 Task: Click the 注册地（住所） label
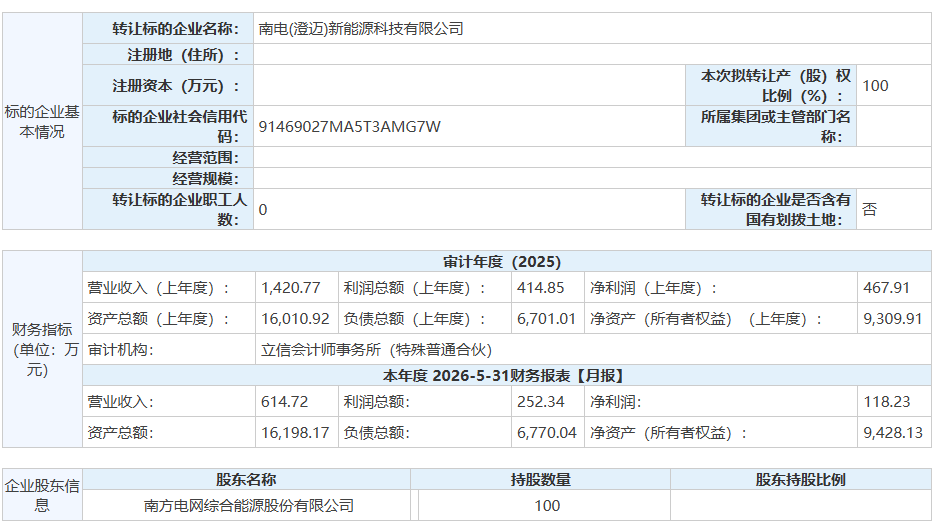[x=183, y=55]
